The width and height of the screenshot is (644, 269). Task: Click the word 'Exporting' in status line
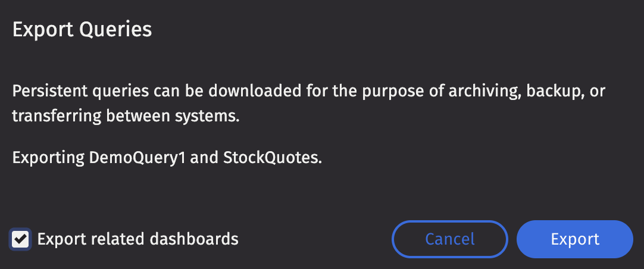click(48, 158)
